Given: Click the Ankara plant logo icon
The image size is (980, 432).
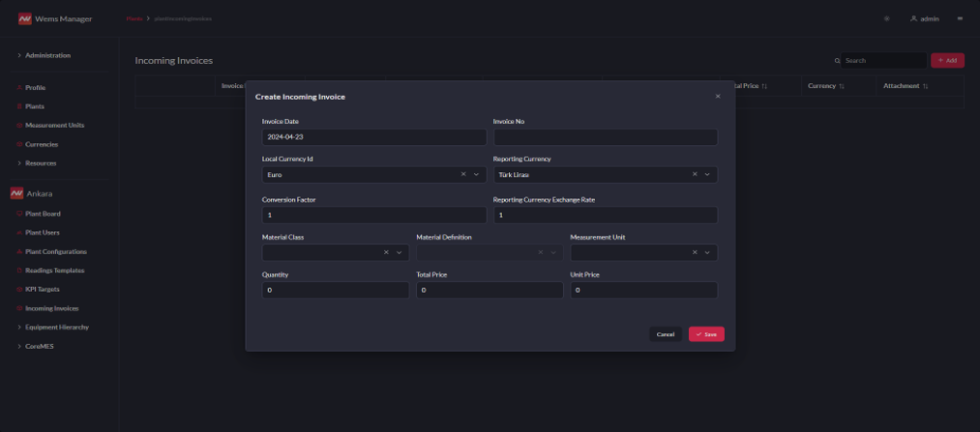Looking at the screenshot, I should pos(16,192).
